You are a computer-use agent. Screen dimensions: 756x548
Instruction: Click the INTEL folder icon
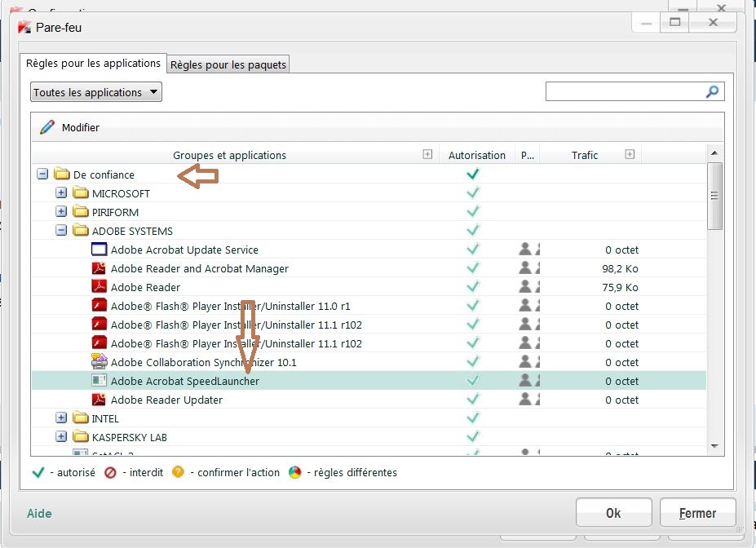click(81, 418)
